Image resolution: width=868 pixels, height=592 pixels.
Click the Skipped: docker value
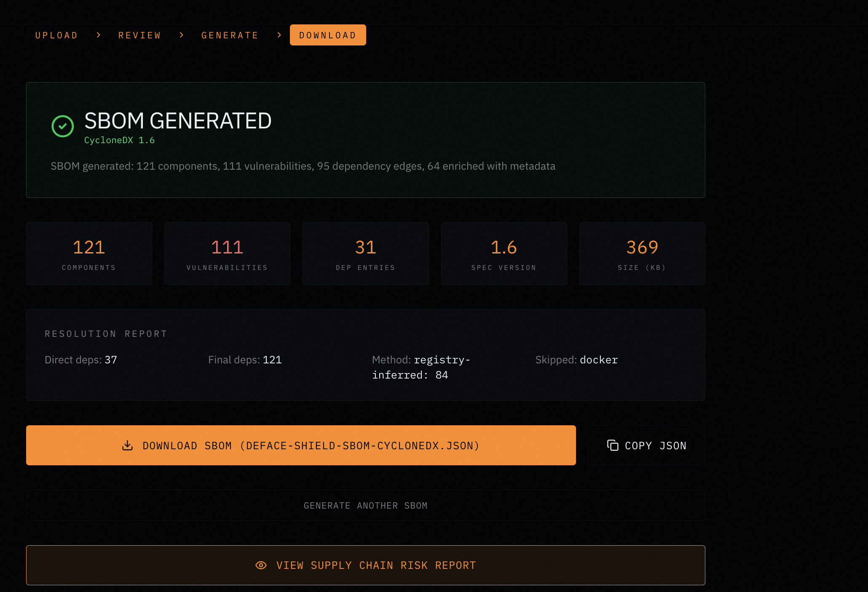[x=576, y=360]
